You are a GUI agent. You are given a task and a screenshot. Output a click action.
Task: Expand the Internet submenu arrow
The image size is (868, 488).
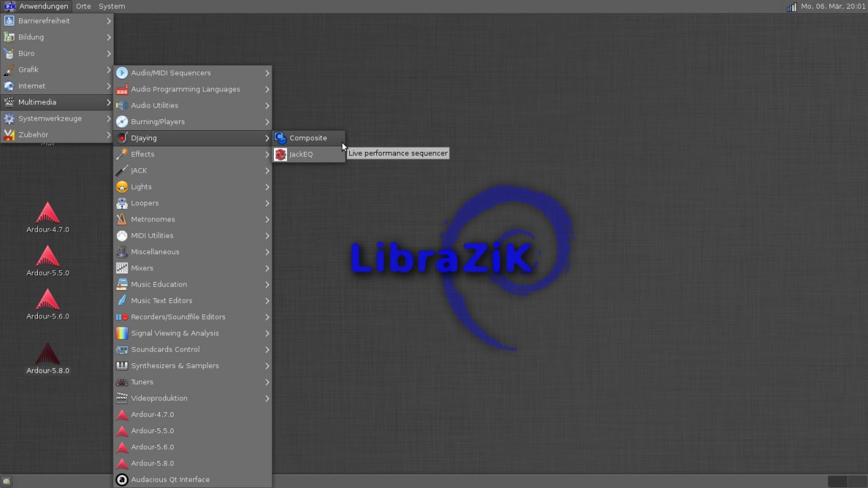pyautogui.click(x=108, y=86)
